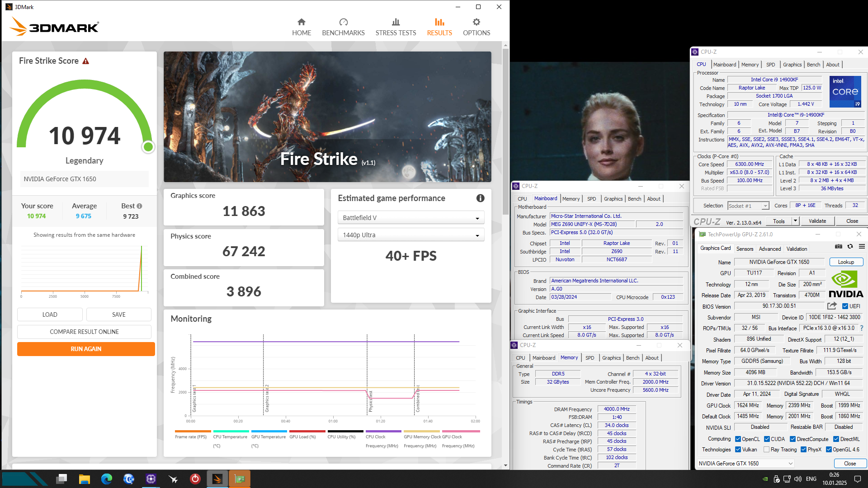
Task: Click the Bus Interface question mark in GPU-Z
Action: [x=861, y=328]
